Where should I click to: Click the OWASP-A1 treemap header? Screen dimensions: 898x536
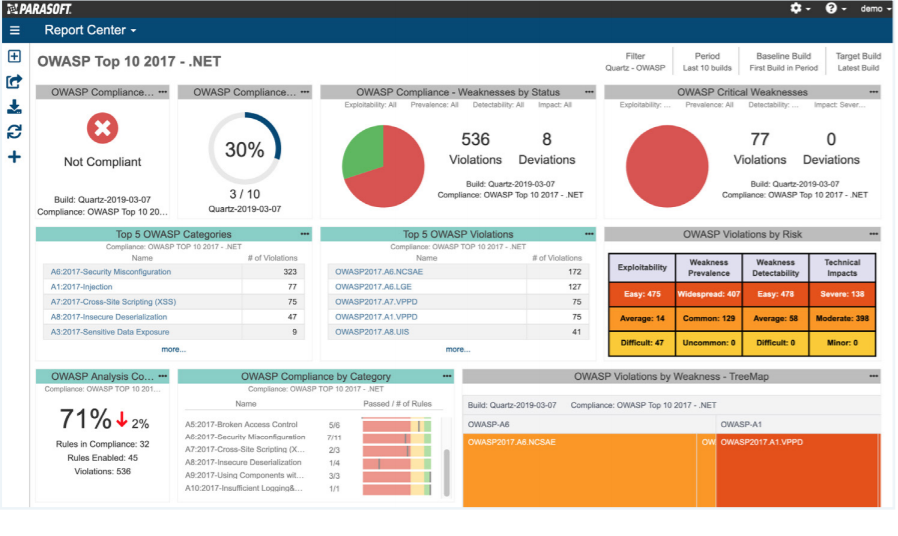tap(798, 424)
